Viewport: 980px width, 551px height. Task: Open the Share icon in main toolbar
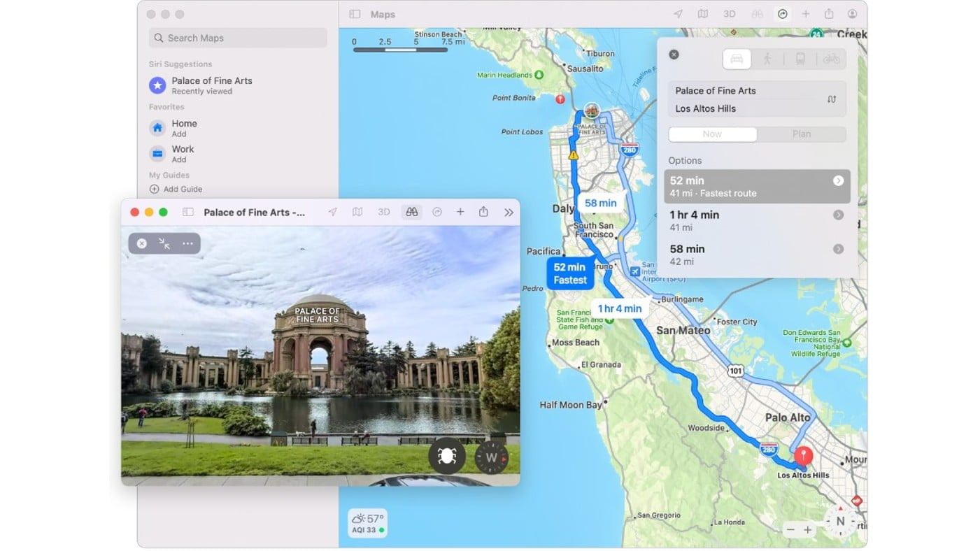[x=829, y=14]
